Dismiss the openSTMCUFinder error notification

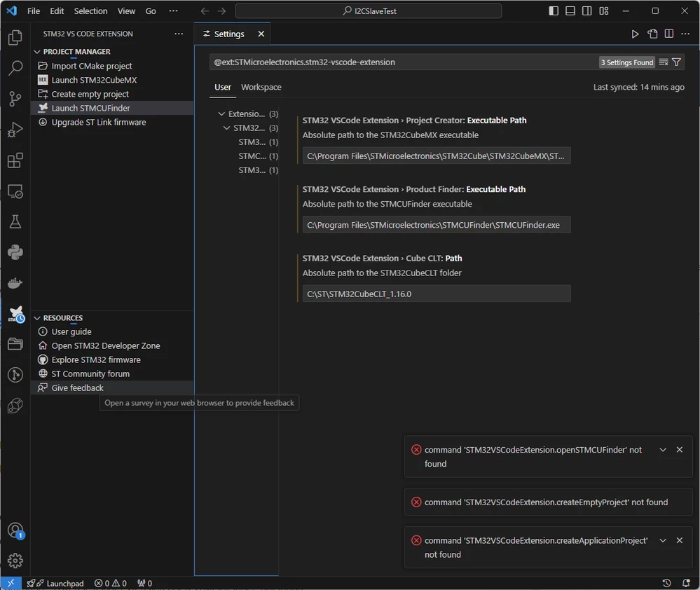(680, 450)
